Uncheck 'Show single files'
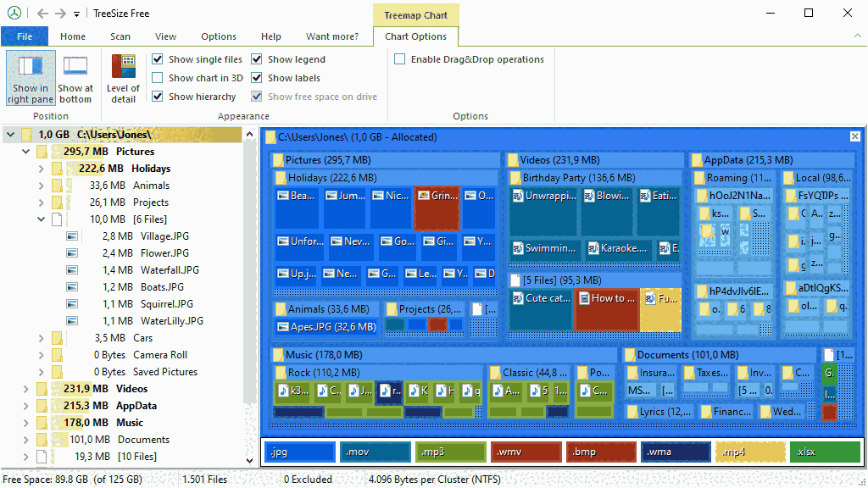The height and width of the screenshot is (488, 868). (x=158, y=58)
